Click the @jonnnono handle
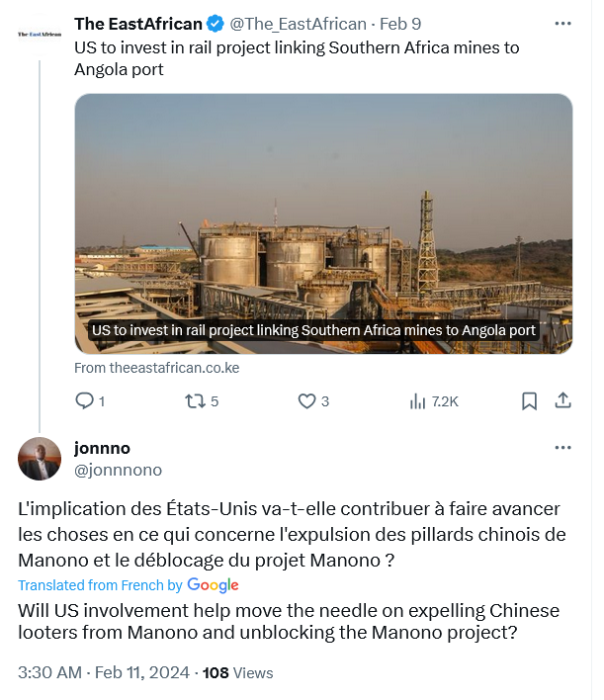 [119, 470]
